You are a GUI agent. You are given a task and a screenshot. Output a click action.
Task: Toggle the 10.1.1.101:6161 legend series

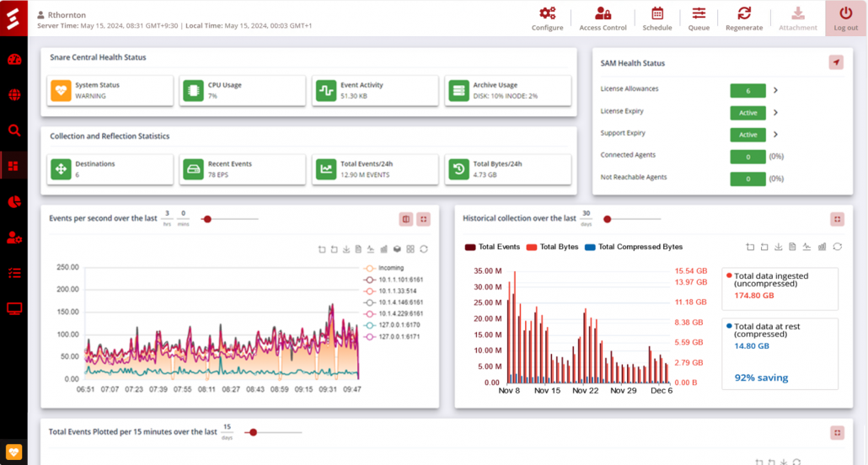pos(393,280)
